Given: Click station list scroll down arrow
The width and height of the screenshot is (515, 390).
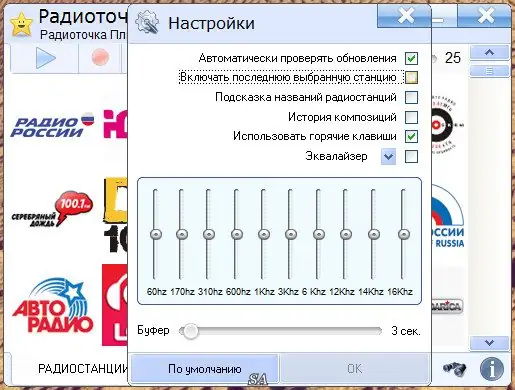Looking at the screenshot, I should [489, 343].
